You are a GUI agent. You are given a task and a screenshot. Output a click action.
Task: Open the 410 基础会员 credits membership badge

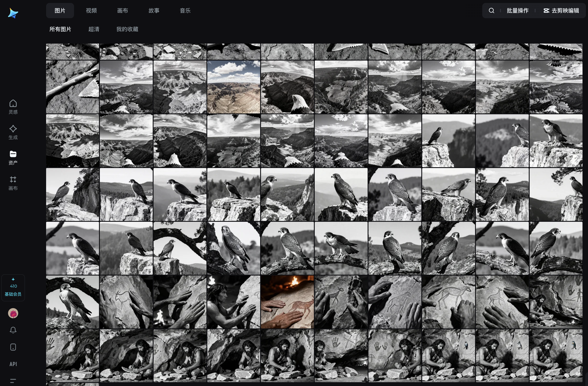13,288
